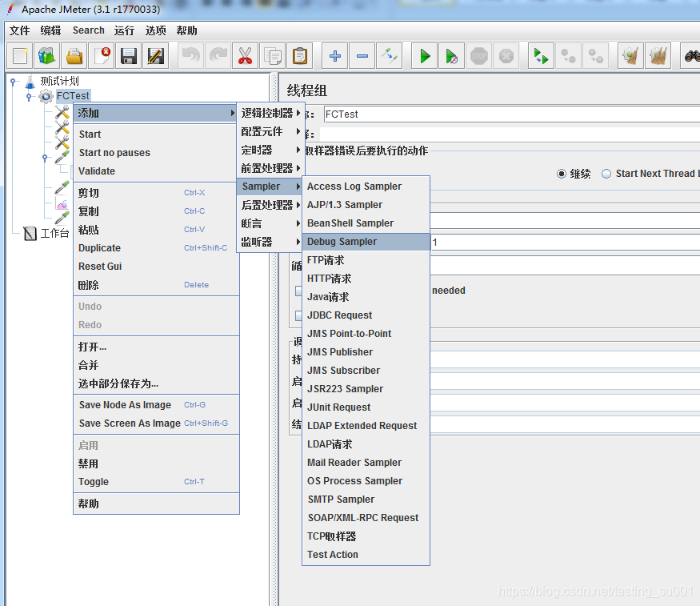Click the New test plan toolbar icon
This screenshot has height=606, width=700.
(x=20, y=56)
